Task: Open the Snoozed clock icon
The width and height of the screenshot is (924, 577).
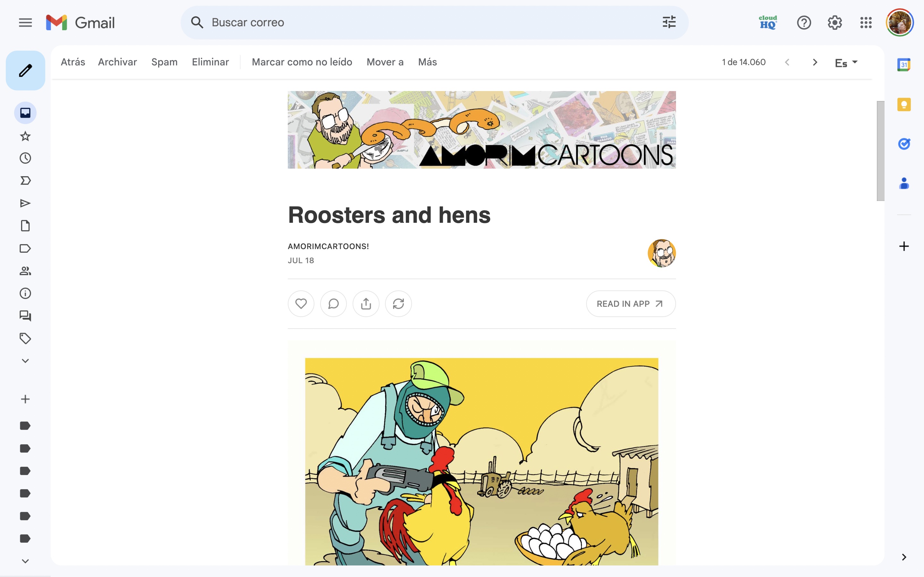Action: [x=25, y=158]
